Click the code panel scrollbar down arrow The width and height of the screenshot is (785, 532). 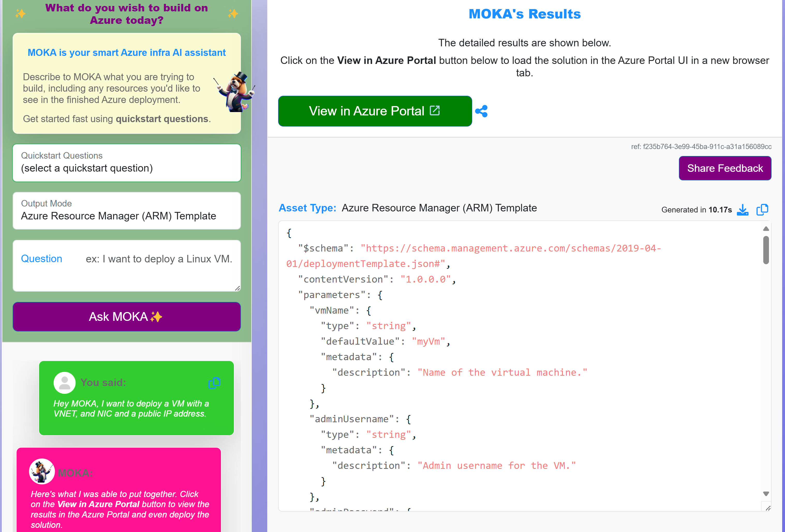[766, 494]
